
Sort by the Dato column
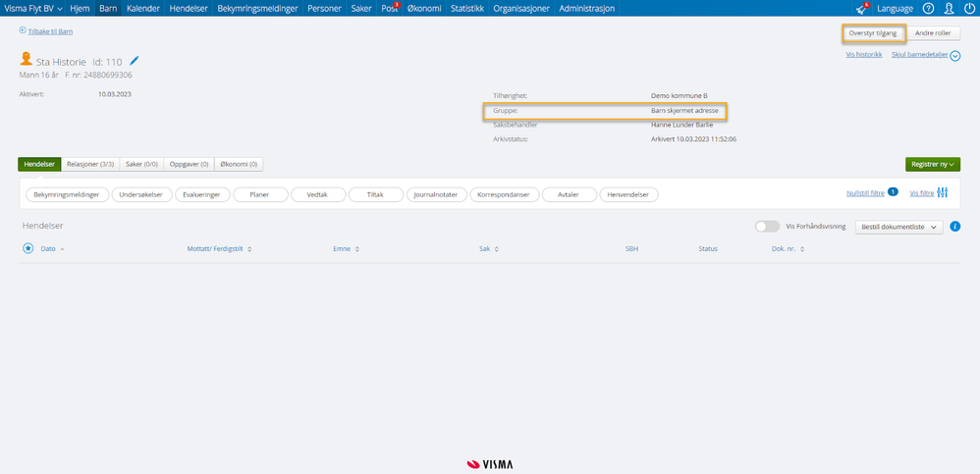click(52, 248)
